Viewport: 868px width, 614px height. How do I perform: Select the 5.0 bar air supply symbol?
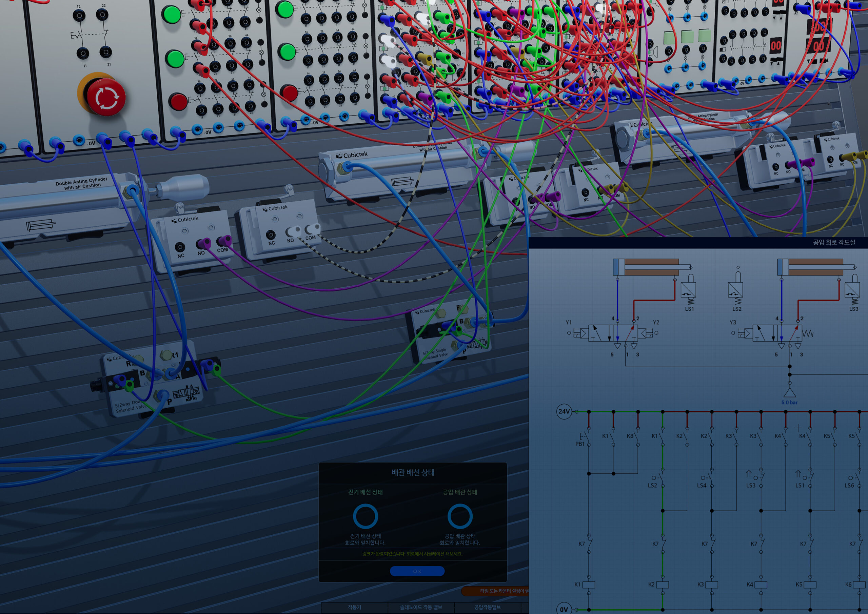click(x=789, y=393)
